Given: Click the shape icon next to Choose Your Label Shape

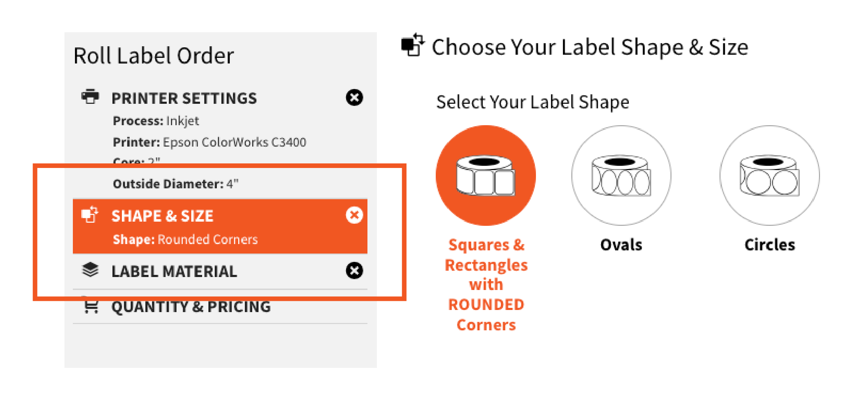Looking at the screenshot, I should pos(413,47).
